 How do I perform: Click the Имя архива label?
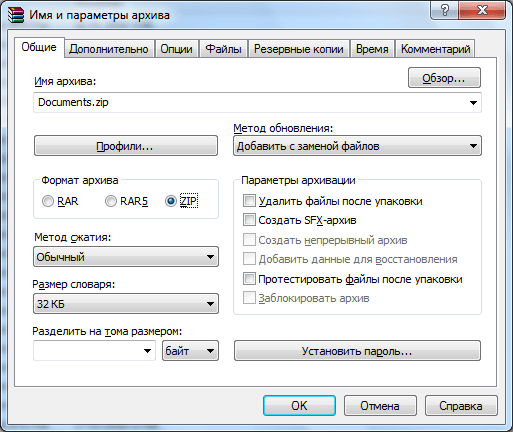point(65,81)
